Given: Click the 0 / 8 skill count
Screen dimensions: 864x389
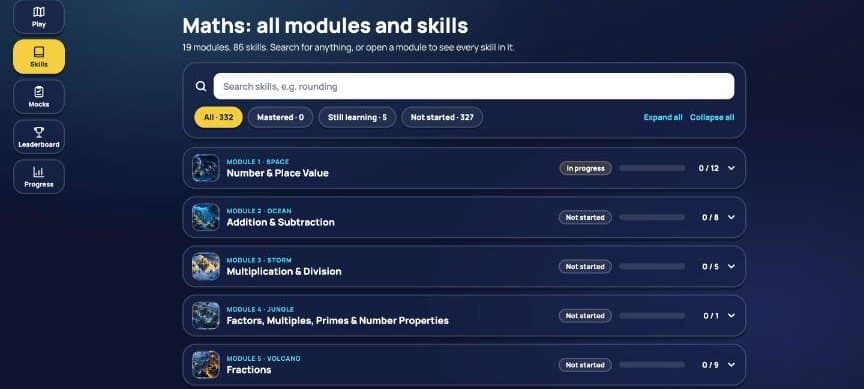Looking at the screenshot, I should [x=710, y=217].
